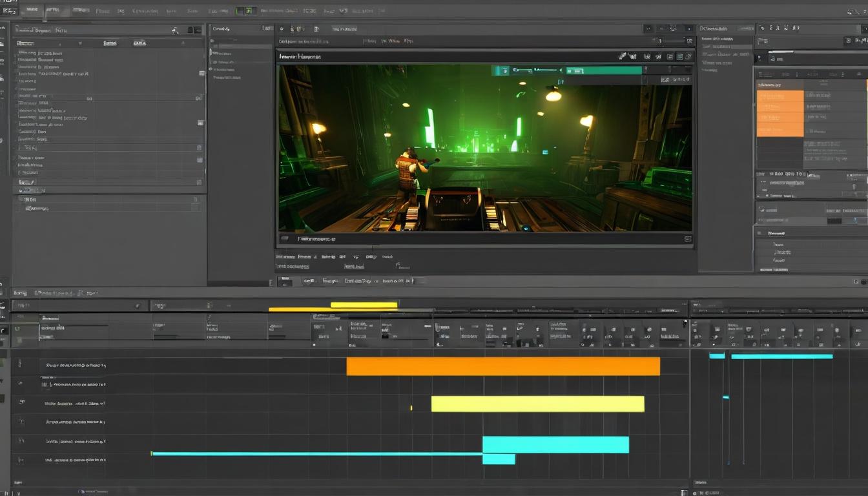Click the tool icon in the left panel's title bar
The width and height of the screenshot is (868, 496).
[x=175, y=30]
